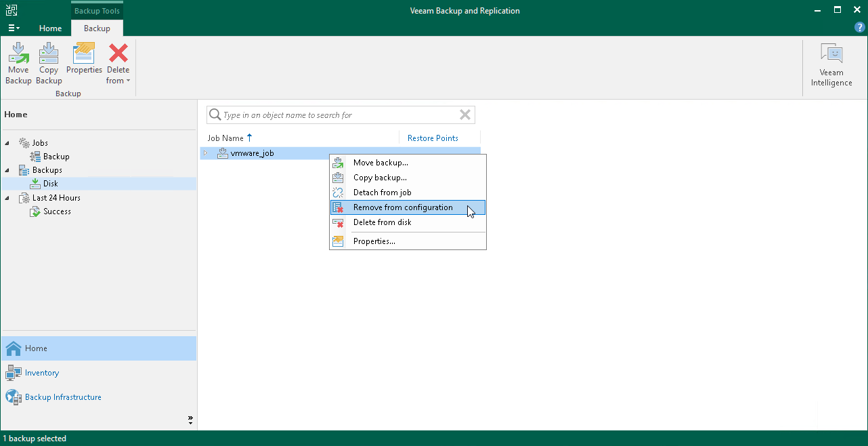868x446 pixels.
Task: Collapse the Last 24 Hours node
Action: click(7, 197)
